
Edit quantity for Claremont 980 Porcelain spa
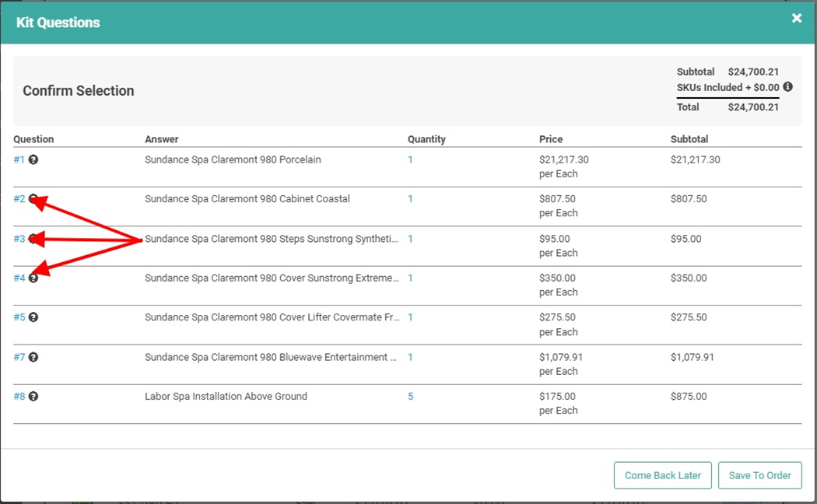coord(410,160)
